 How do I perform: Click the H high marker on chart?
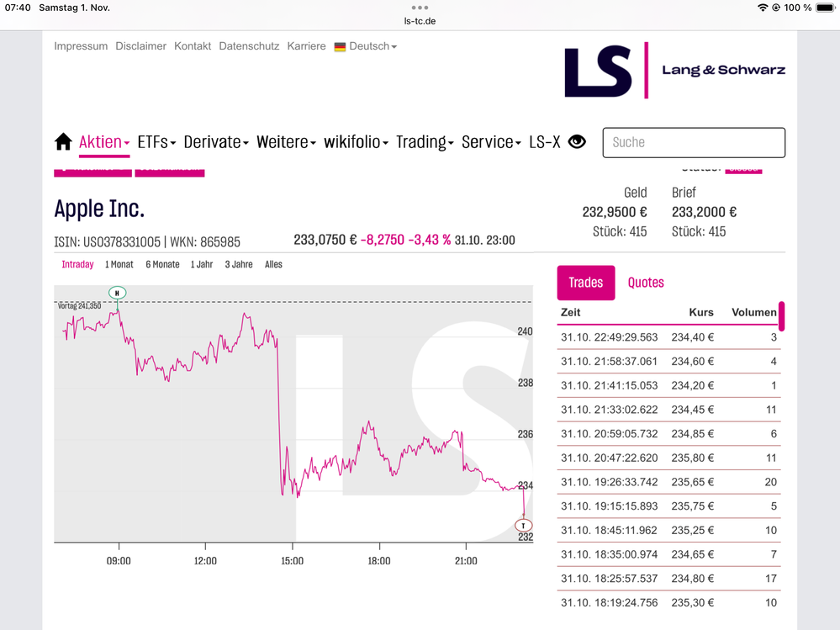tap(118, 293)
